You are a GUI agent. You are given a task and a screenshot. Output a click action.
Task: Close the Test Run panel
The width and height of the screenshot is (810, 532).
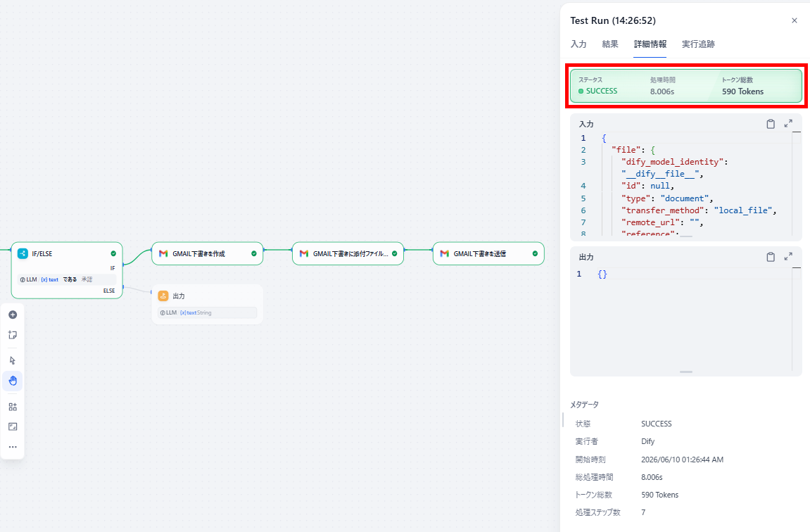tap(795, 20)
